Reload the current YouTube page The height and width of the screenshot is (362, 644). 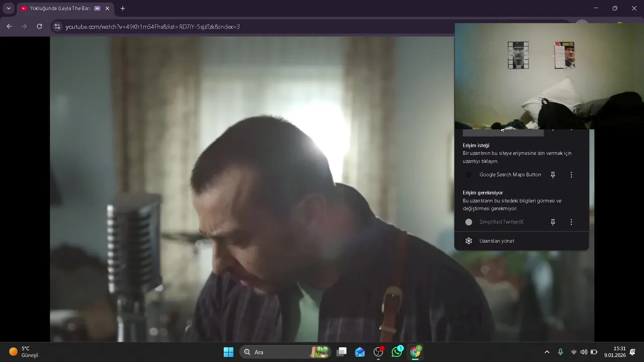click(39, 27)
